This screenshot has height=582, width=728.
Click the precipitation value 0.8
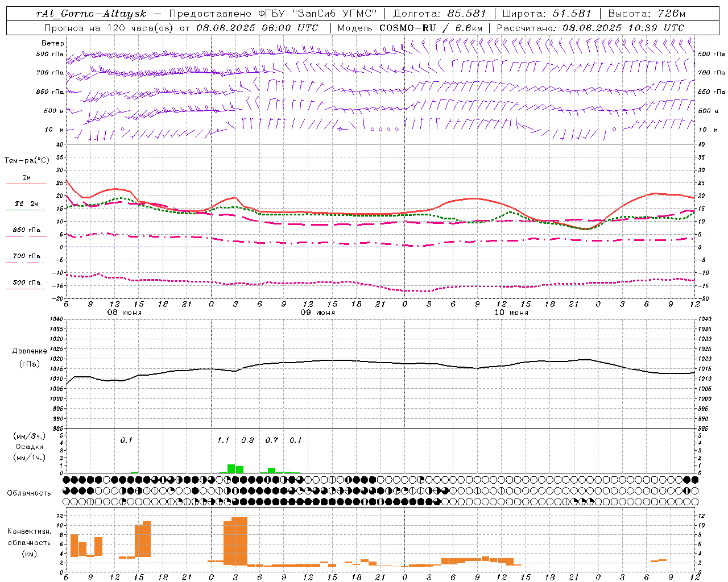tap(247, 440)
